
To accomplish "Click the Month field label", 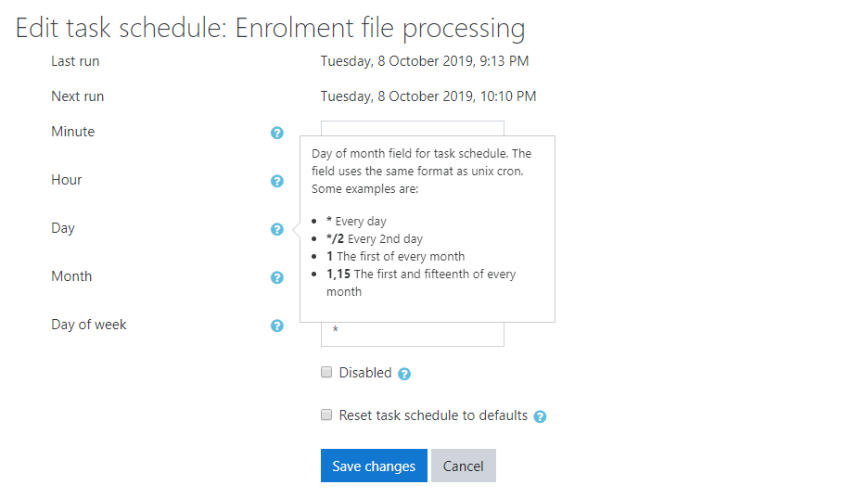I will (72, 276).
